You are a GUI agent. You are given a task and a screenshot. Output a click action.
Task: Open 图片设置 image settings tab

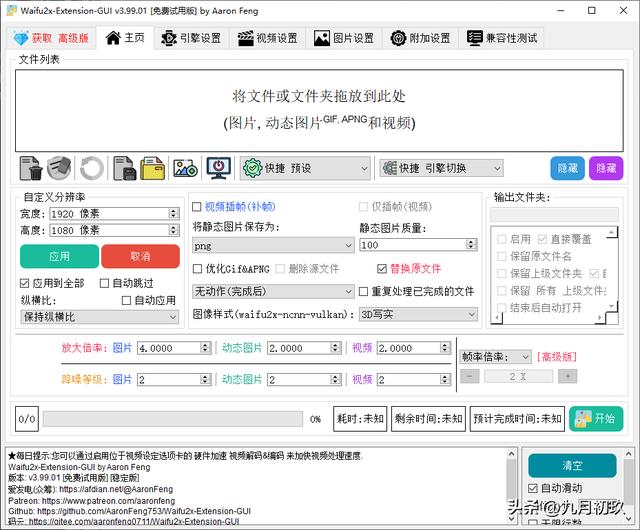344,38
